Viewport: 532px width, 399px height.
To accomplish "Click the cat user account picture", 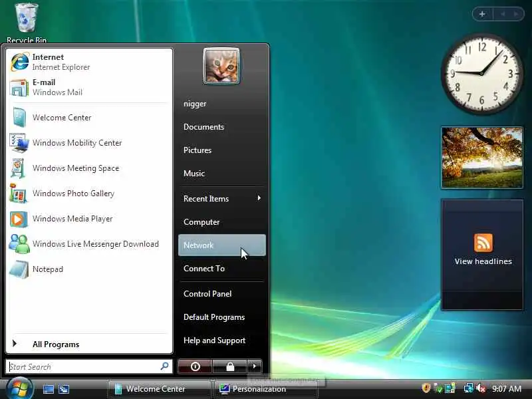I will [221, 66].
